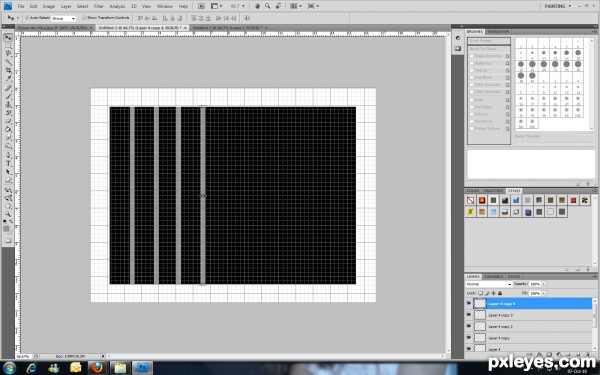600x375 pixels.
Task: Open the Fill slider arrow
Action: tap(544, 293)
